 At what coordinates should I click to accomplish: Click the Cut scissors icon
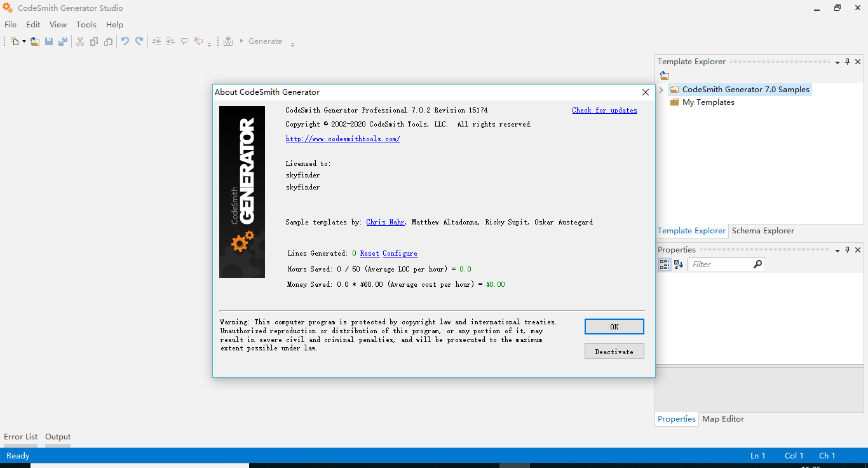coord(80,41)
